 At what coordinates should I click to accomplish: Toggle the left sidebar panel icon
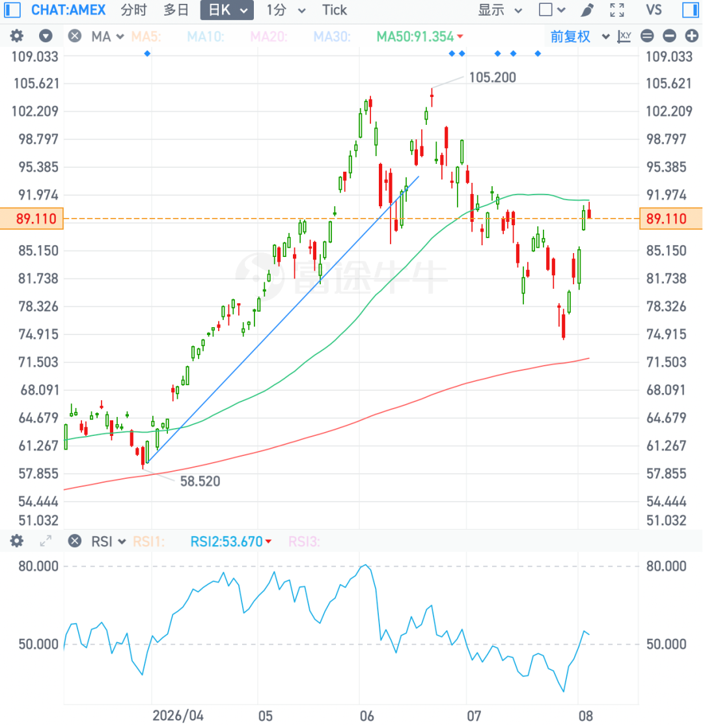pos(12,10)
